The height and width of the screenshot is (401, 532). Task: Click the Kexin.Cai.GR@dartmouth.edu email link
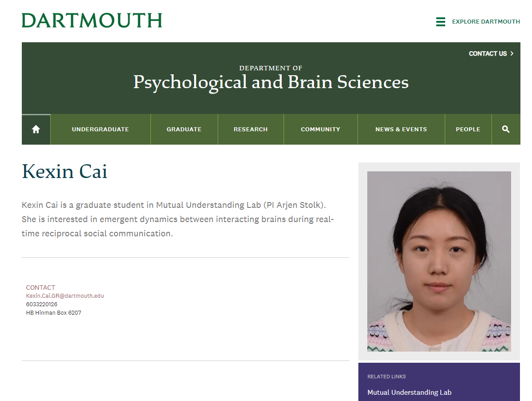(65, 296)
